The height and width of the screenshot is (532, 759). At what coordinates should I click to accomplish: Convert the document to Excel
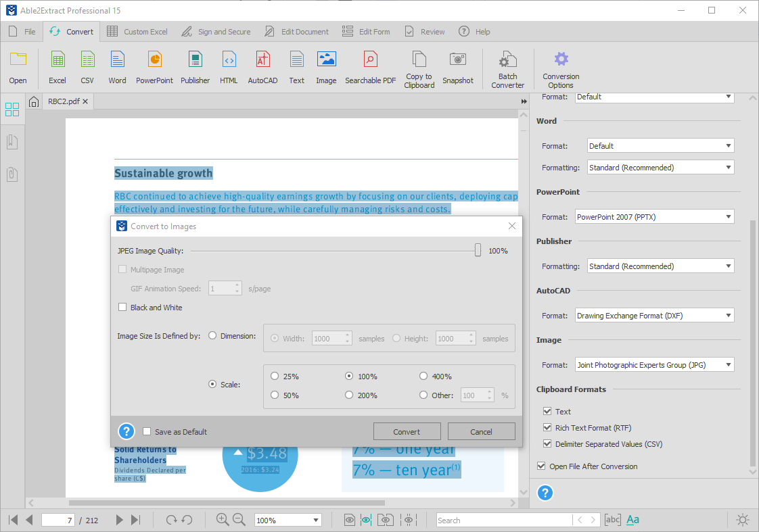[x=57, y=67]
